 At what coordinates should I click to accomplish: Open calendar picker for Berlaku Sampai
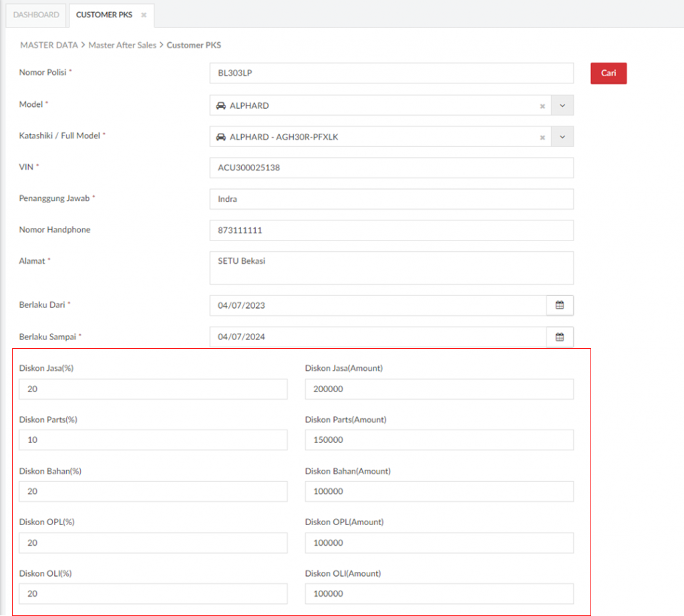(x=560, y=337)
